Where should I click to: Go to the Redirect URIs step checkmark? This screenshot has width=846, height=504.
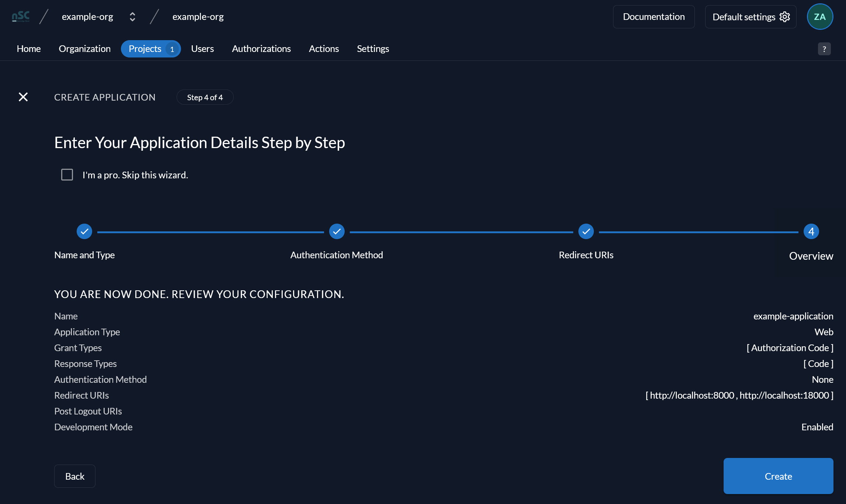pos(586,231)
